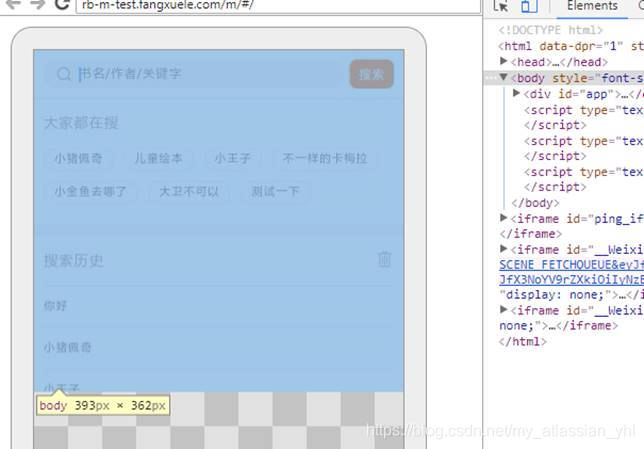Focus the 书名/作者/关键字 search box
Image resolution: width=644 pixels, height=449 pixels.
coord(193,74)
